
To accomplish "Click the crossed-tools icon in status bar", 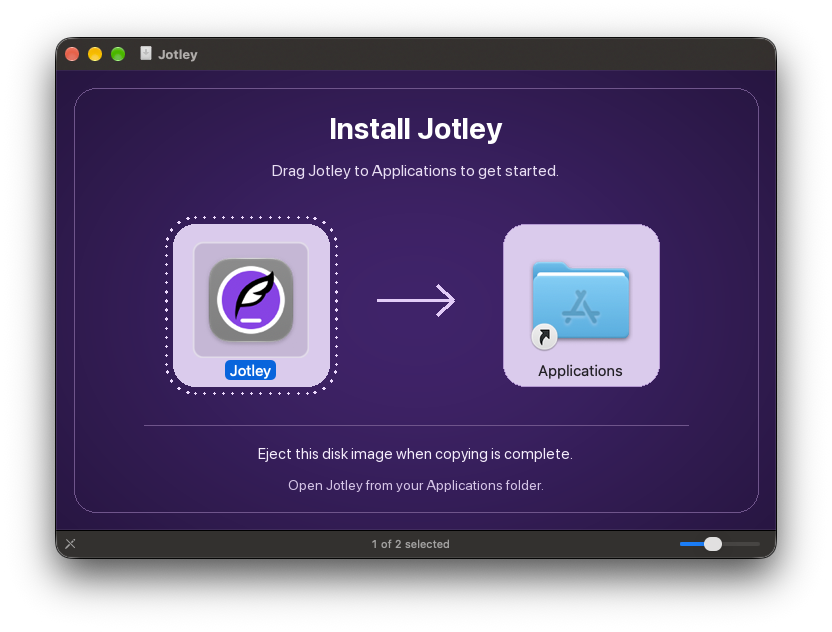I will [x=71, y=544].
